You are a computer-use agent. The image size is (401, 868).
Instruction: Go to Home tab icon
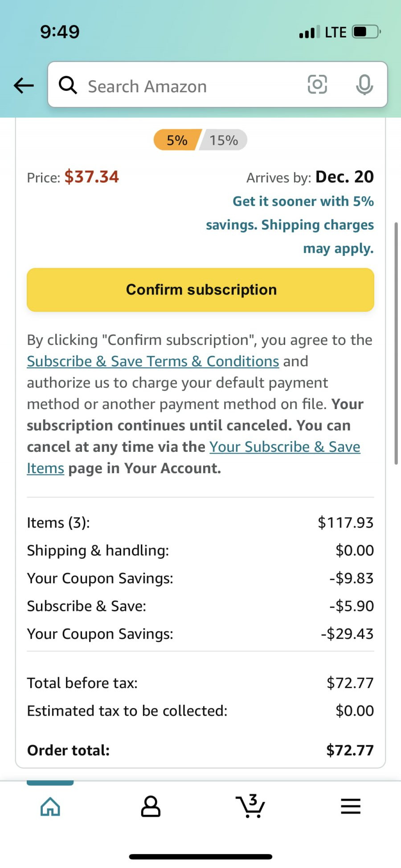pos(50,806)
